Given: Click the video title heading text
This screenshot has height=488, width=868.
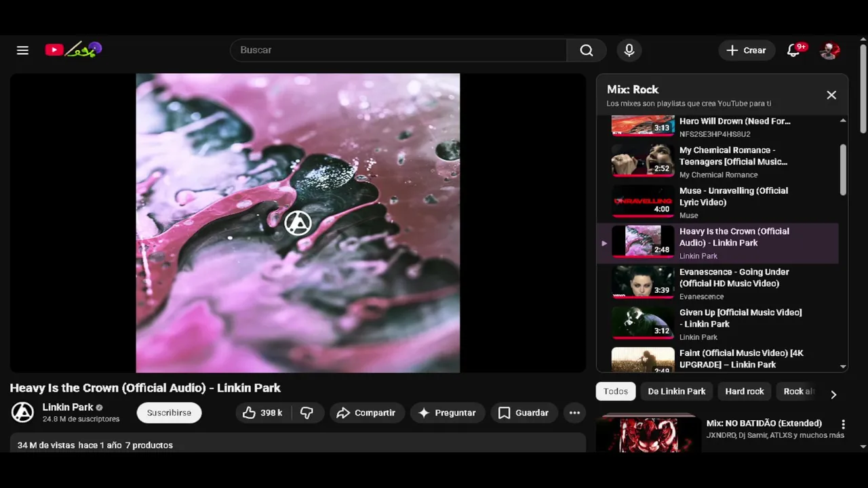Looking at the screenshot, I should pos(145,388).
